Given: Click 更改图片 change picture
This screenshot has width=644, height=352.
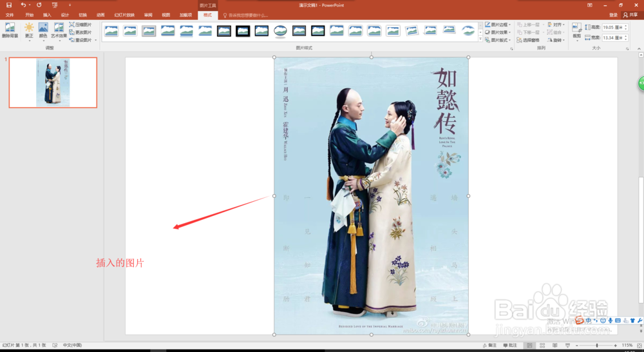Looking at the screenshot, I should [80, 32].
